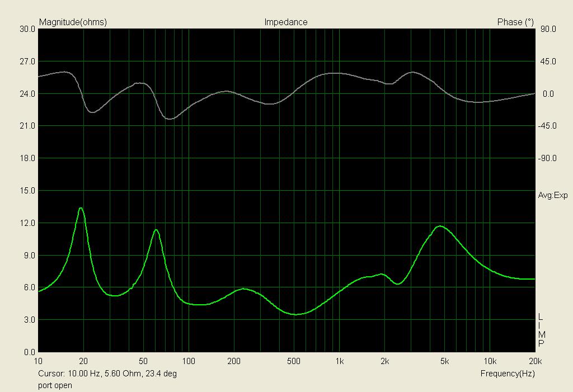The width and height of the screenshot is (573, 392).
Task: Click the "Phase (°)" axis title
Action: [x=515, y=22]
